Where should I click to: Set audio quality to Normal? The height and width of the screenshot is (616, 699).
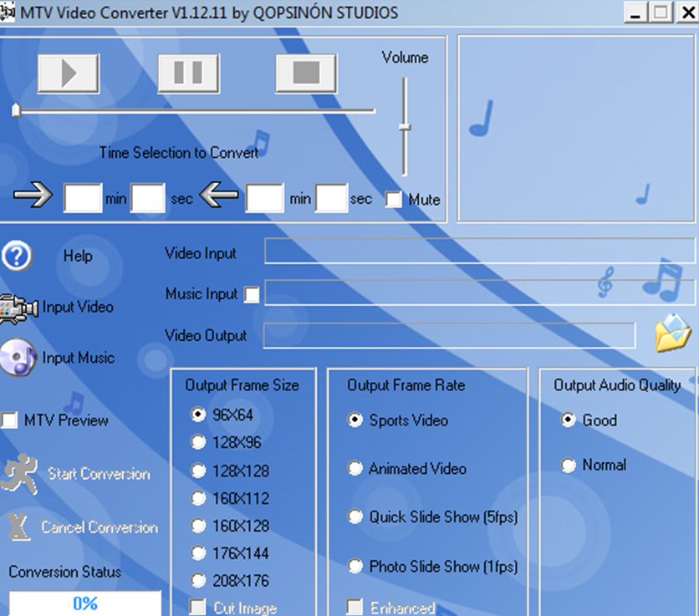(569, 465)
